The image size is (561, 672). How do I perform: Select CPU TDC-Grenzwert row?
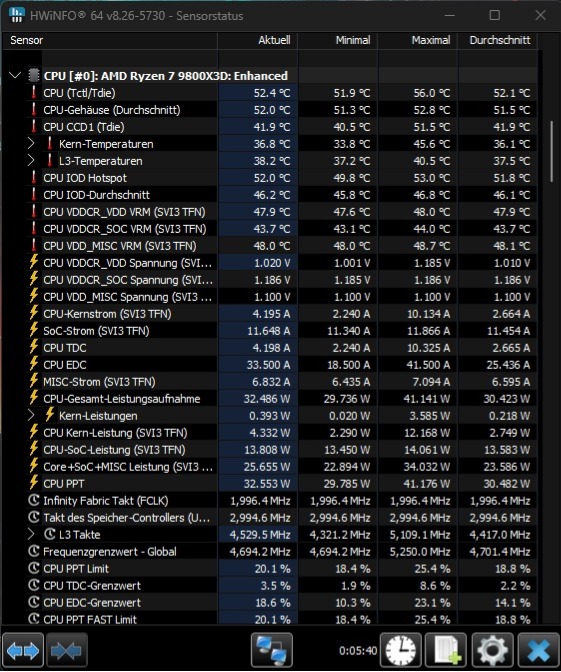tap(281, 585)
